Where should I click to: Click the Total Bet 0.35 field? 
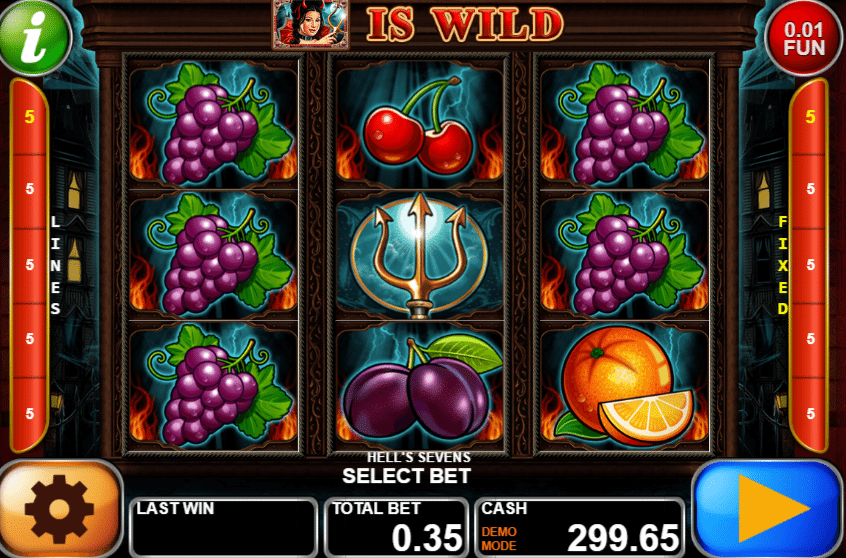(397, 527)
